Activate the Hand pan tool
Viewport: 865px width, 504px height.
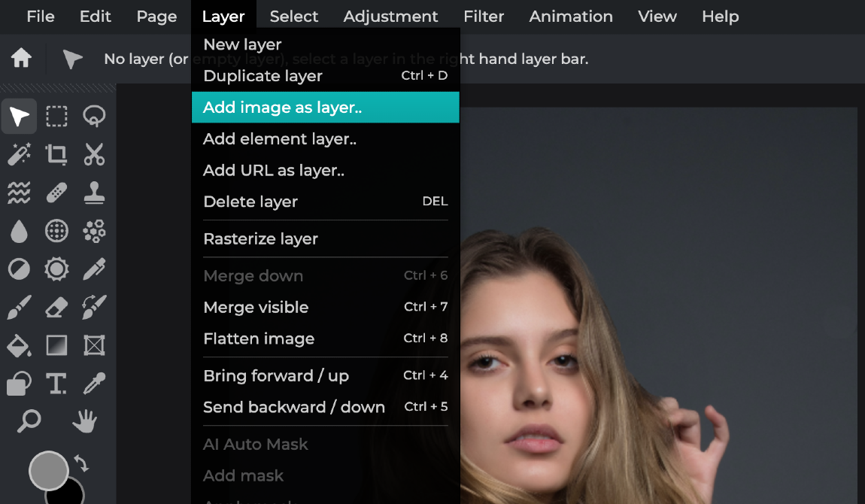(84, 421)
